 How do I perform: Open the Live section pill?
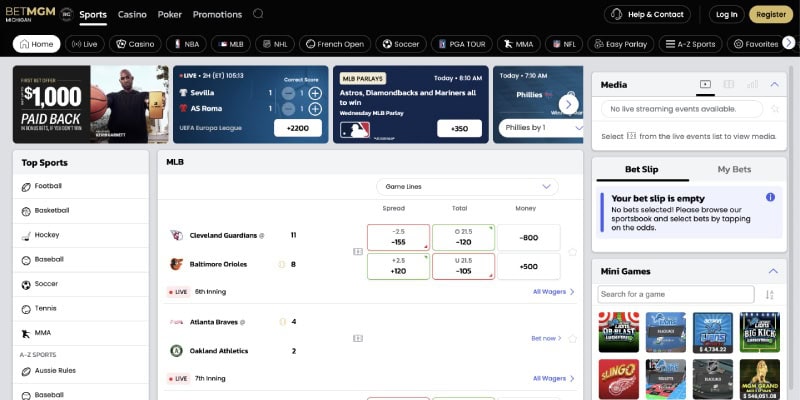[85, 44]
